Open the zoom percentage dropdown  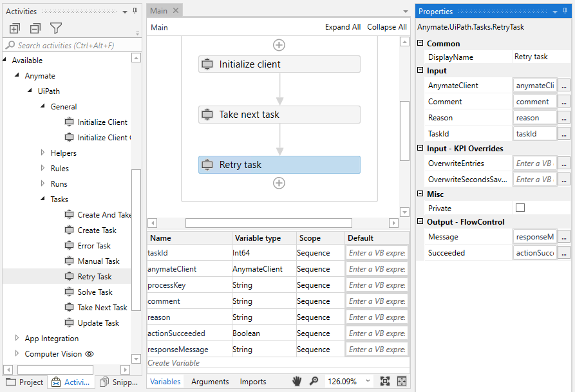(x=368, y=381)
